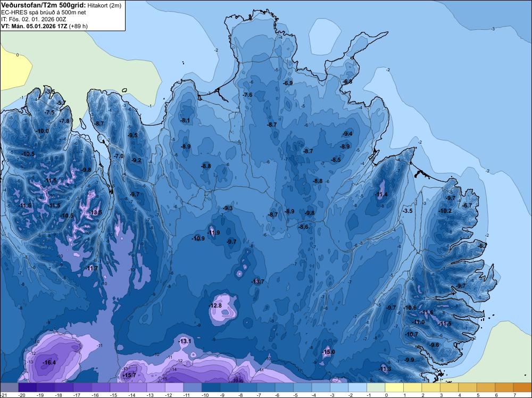Click the -16.4 temperature value

pos(49,363)
